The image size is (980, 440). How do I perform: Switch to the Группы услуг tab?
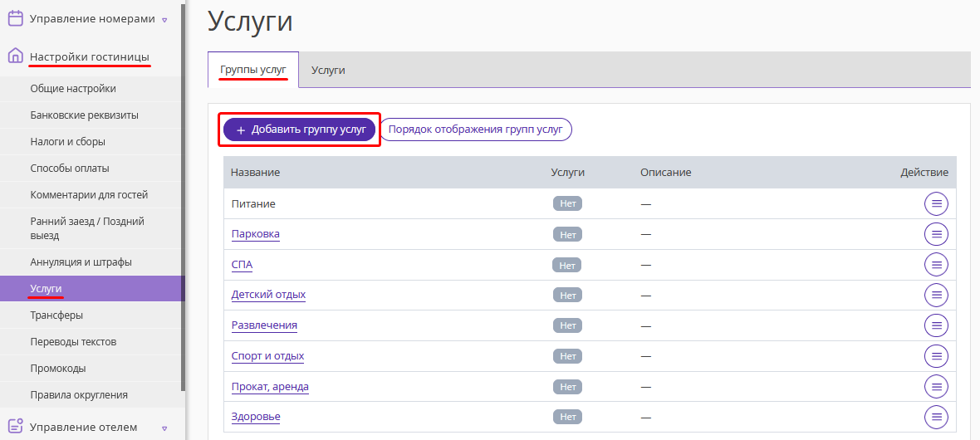[253, 70]
